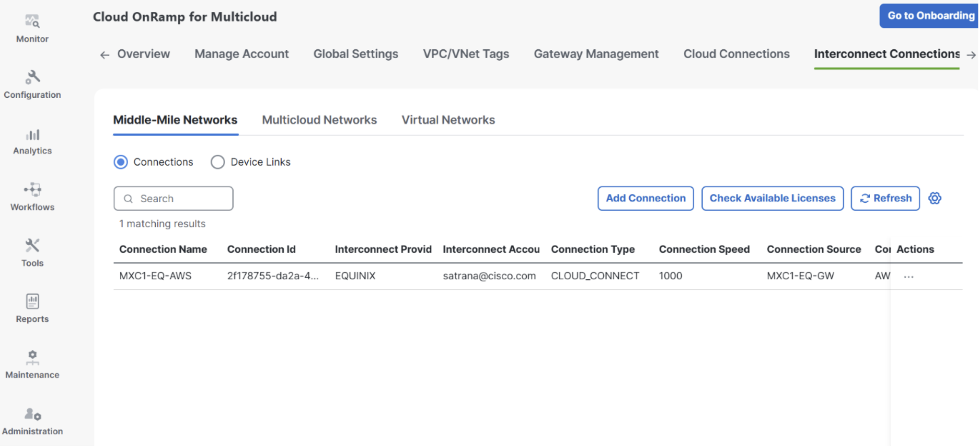The height and width of the screenshot is (447, 980).
Task: Click the satrana@cisco.com account cell
Action: pos(490,276)
